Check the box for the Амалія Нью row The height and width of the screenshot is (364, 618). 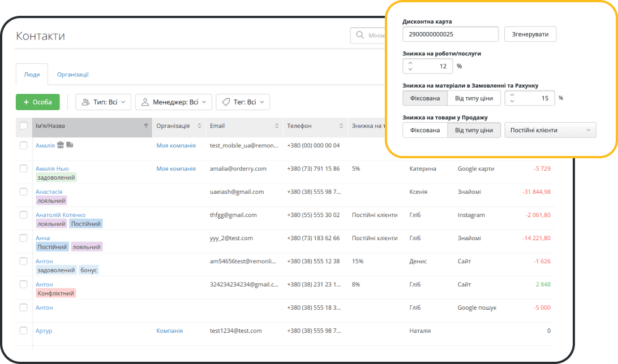point(24,168)
